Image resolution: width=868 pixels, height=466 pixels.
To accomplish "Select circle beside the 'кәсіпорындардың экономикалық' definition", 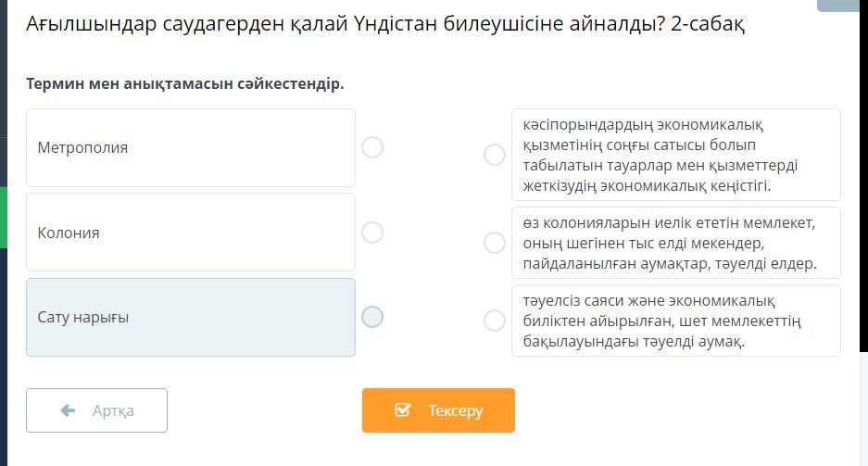I will click(495, 155).
